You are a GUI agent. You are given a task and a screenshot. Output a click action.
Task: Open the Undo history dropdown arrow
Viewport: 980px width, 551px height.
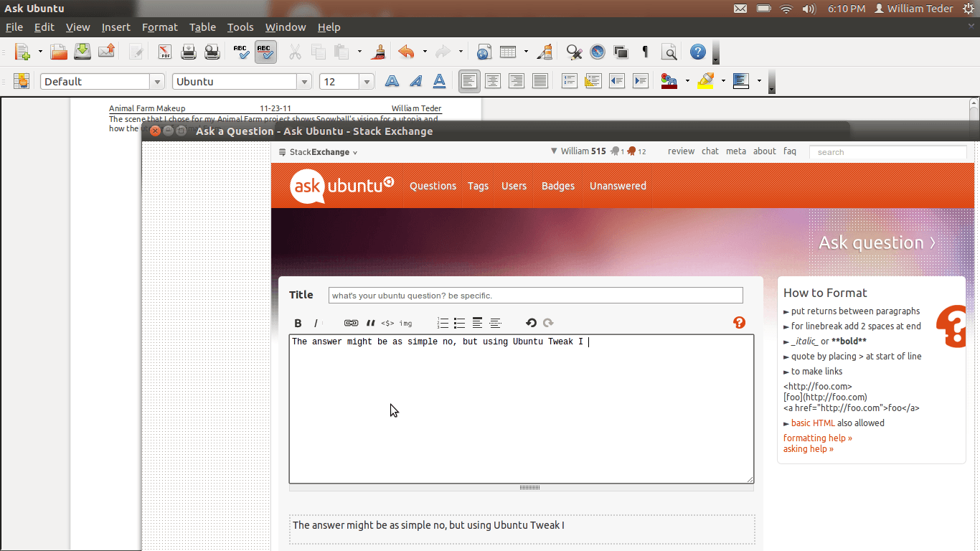click(425, 52)
